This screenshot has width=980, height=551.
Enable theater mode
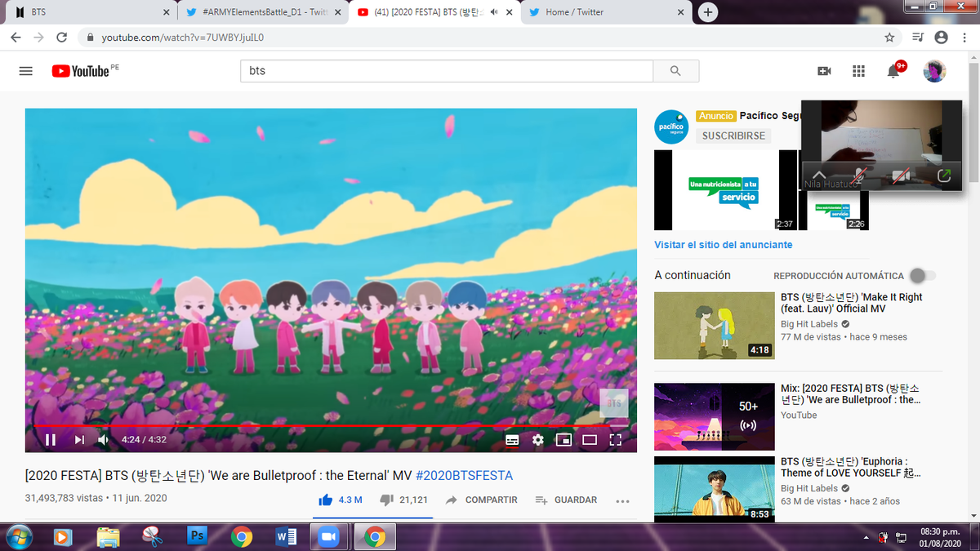[x=590, y=440]
